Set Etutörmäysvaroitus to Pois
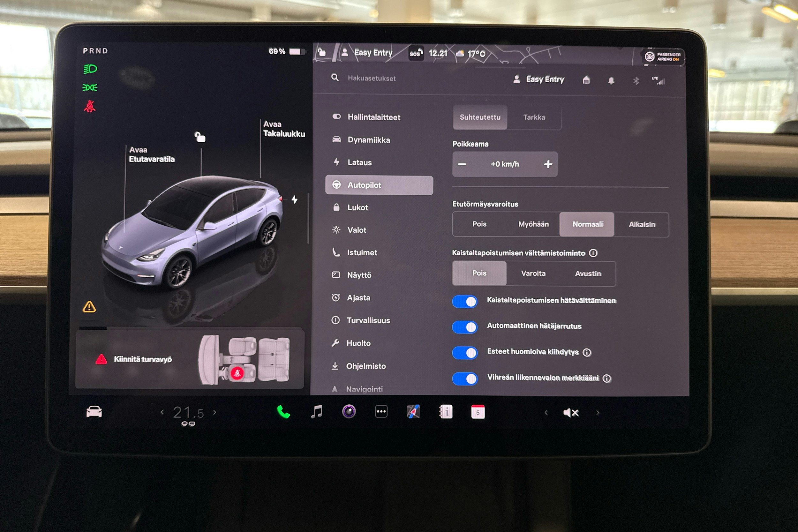Viewport: 798px width, 532px height. 479,224
